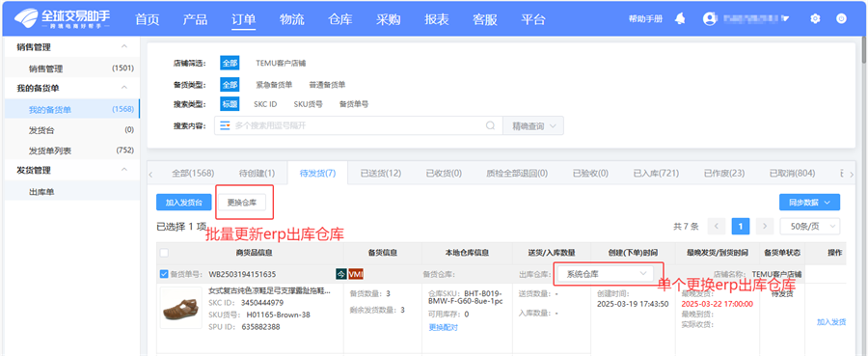Open the notification bell
This screenshot has height=356, width=868.
click(680, 19)
